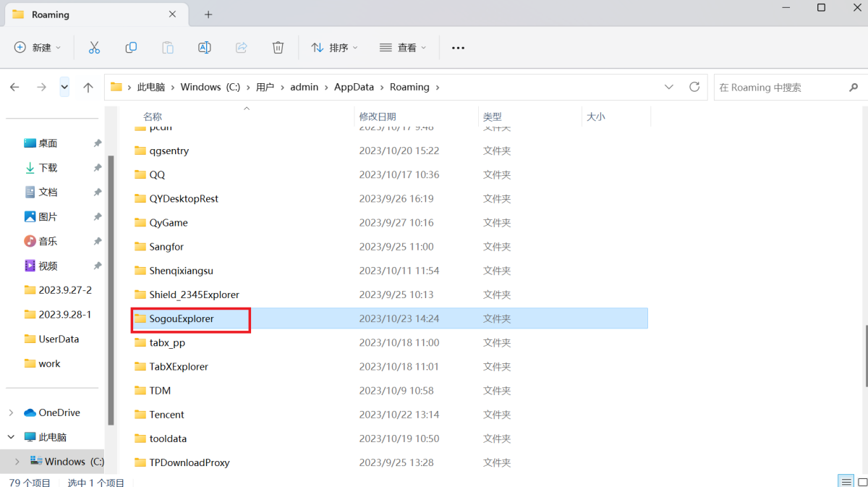This screenshot has width=868, height=487.
Task: Navigate back with the left arrow
Action: [14, 88]
